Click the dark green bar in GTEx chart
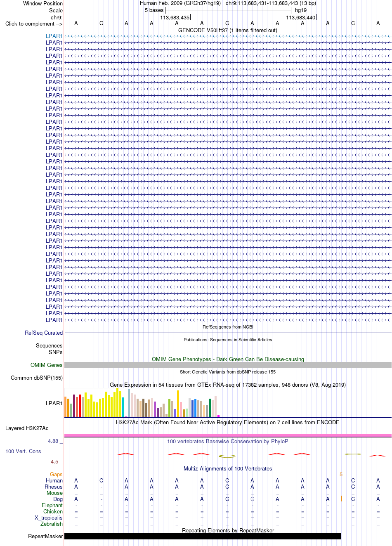392x546 pixels. 210,408
